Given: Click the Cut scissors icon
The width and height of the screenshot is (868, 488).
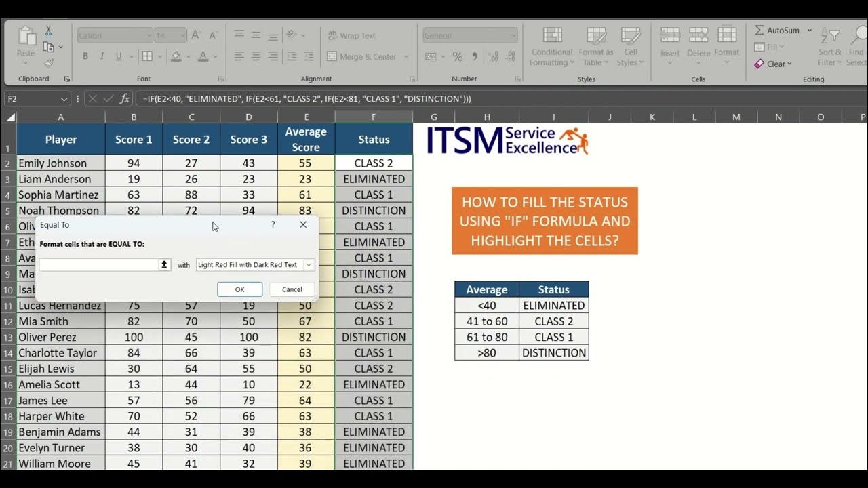Looking at the screenshot, I should coord(48,31).
